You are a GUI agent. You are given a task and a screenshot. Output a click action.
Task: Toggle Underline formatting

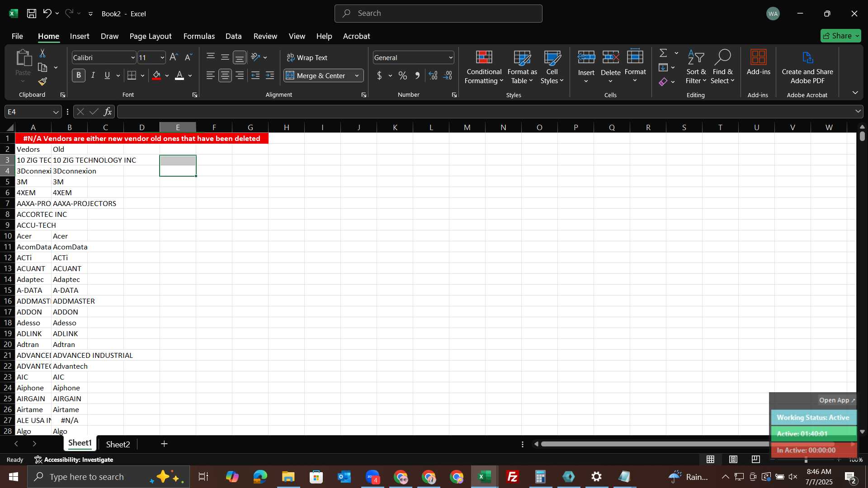[x=107, y=75]
